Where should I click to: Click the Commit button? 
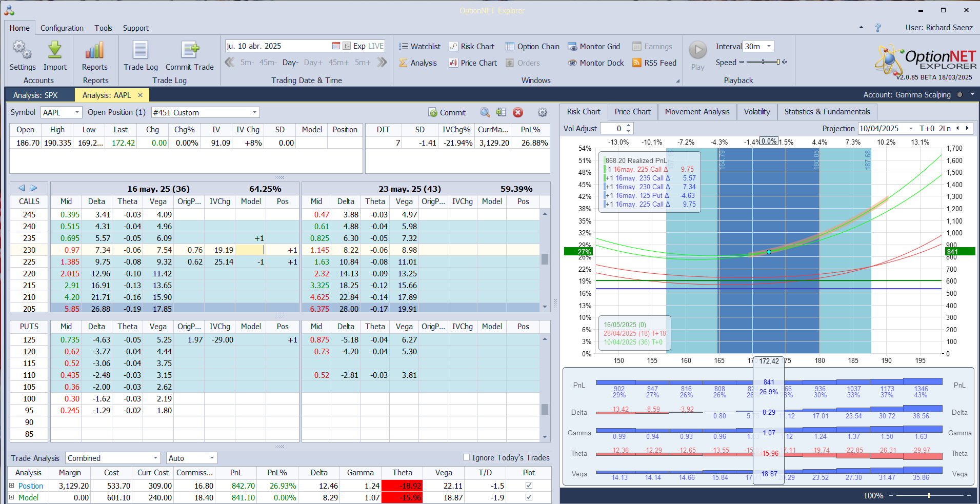pos(447,112)
